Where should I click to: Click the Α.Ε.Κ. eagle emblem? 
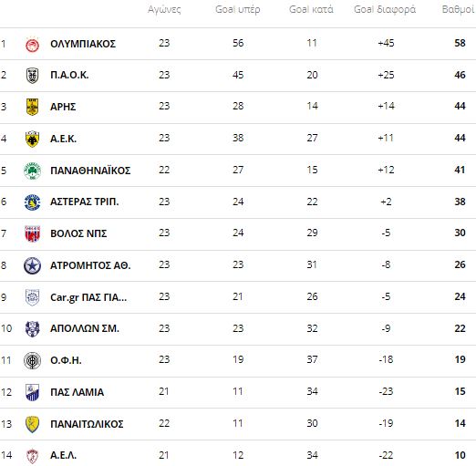(x=32, y=139)
